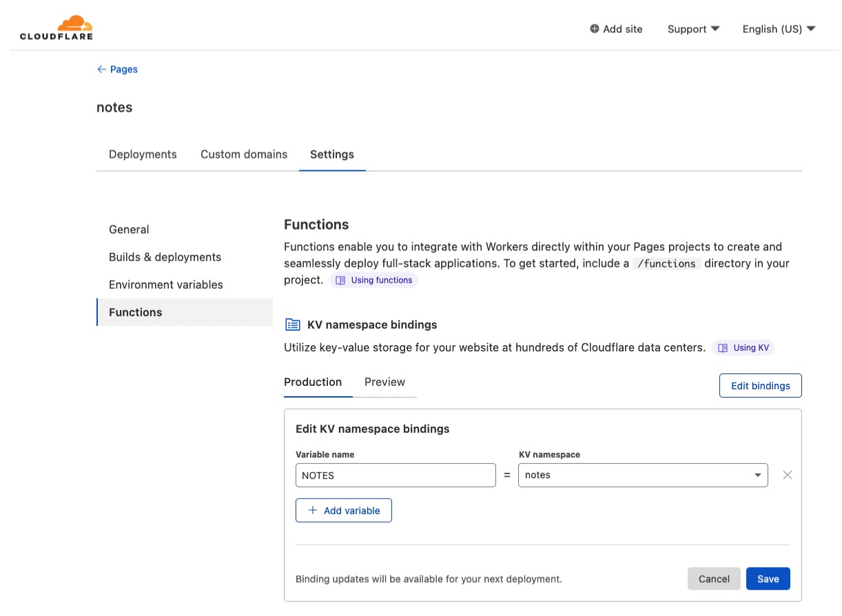This screenshot has width=842, height=616.
Task: Switch to the Preview environment tab
Action: pos(384,382)
